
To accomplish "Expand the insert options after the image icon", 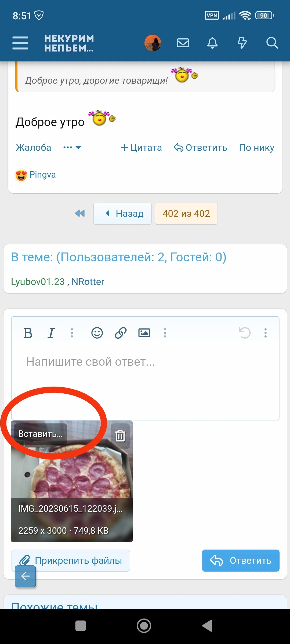I will click(165, 333).
